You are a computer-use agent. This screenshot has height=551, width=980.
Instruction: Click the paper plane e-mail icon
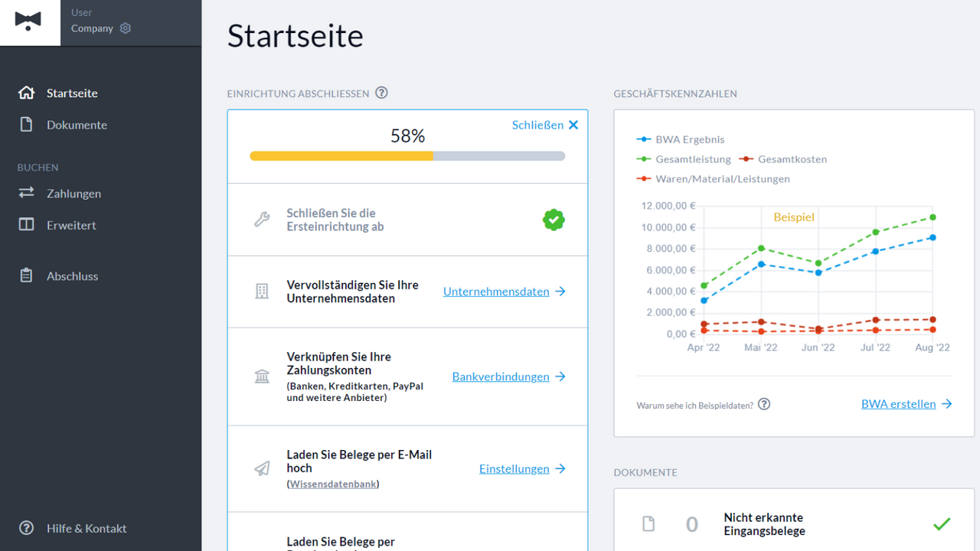(262, 468)
